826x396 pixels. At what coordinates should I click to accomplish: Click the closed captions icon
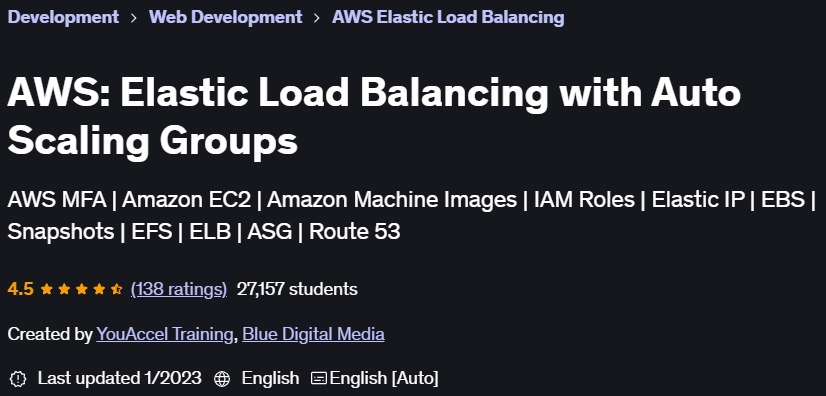(x=319, y=379)
